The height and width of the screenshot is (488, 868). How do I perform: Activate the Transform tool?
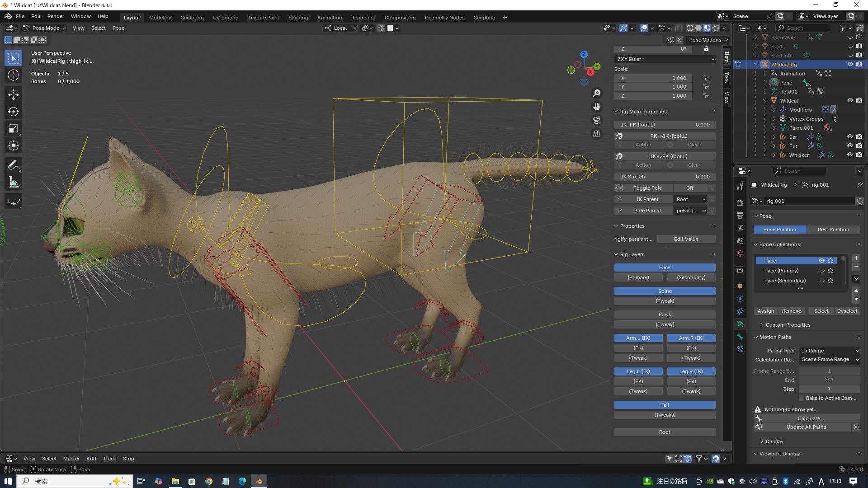(x=14, y=146)
